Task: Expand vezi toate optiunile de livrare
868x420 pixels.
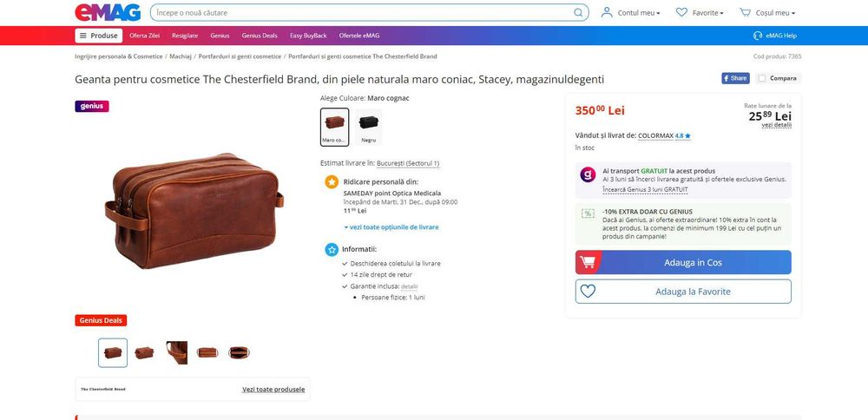Action: (x=391, y=227)
